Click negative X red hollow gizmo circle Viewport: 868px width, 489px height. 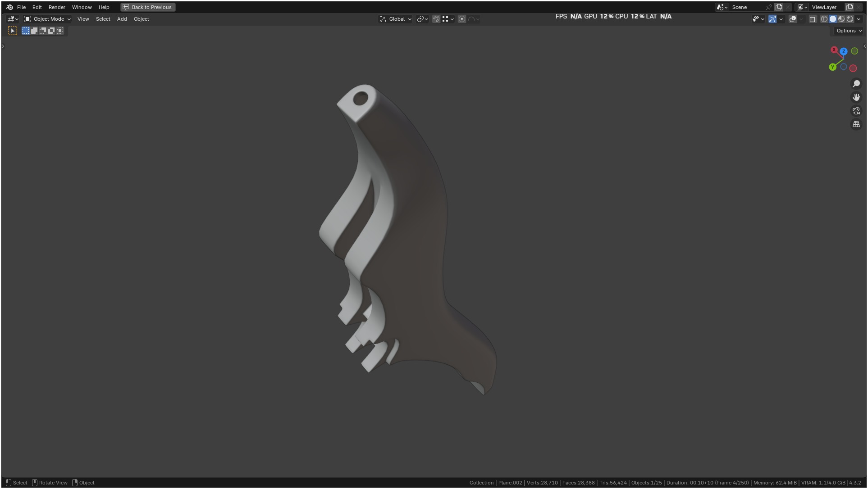click(853, 68)
